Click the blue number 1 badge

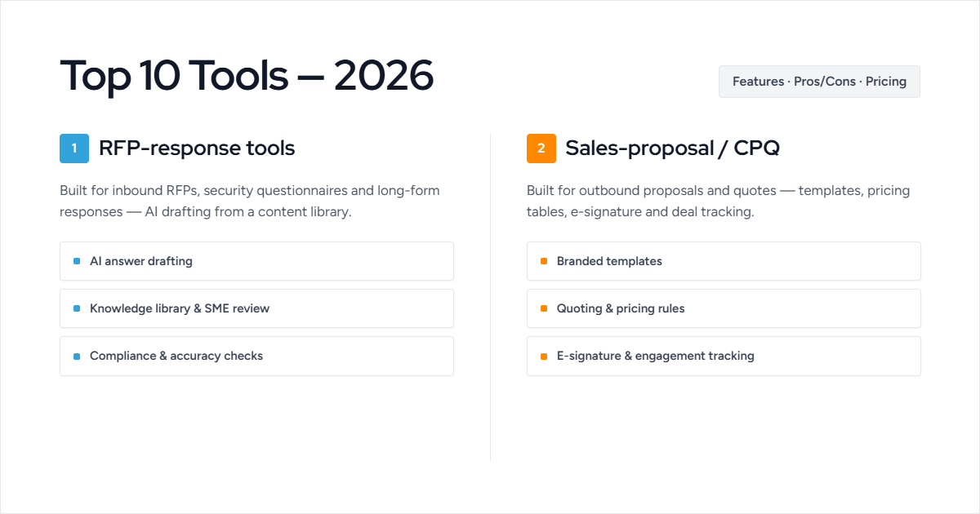(74, 148)
